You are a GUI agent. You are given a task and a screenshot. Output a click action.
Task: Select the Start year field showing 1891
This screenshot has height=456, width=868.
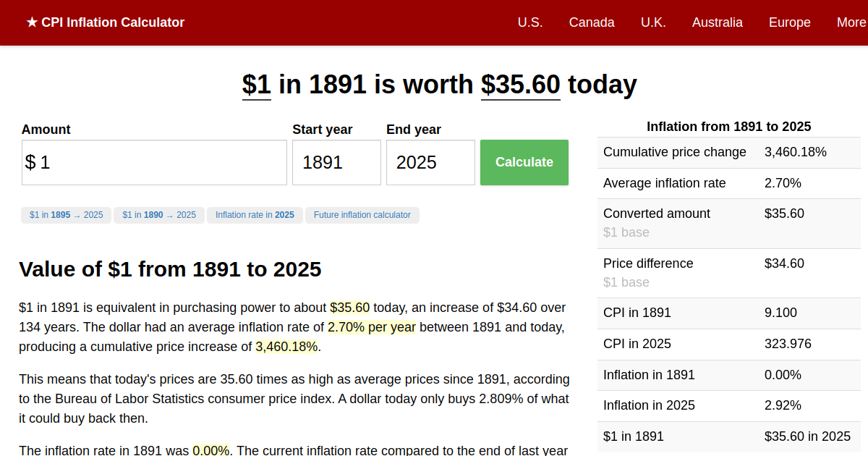[336, 162]
